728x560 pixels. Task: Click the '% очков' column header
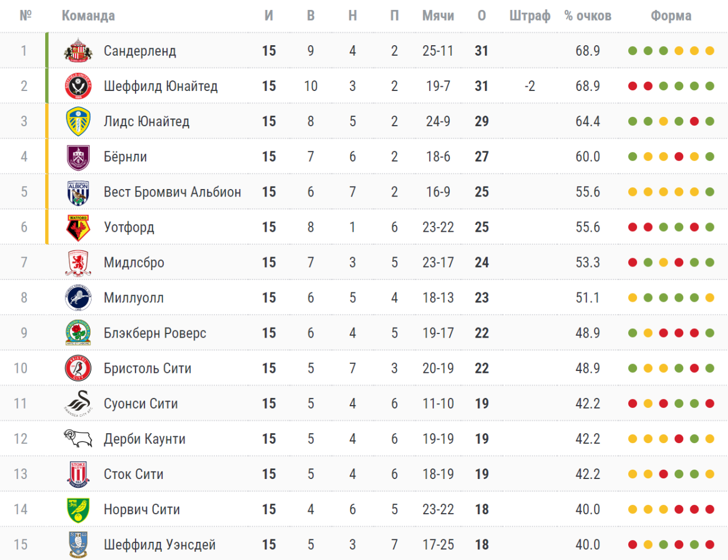point(588,16)
